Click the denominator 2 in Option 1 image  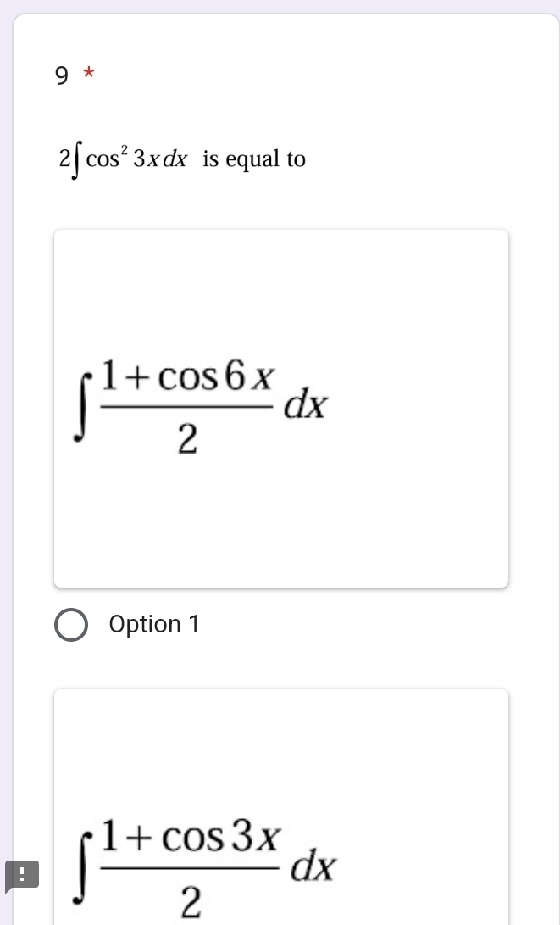[186, 437]
